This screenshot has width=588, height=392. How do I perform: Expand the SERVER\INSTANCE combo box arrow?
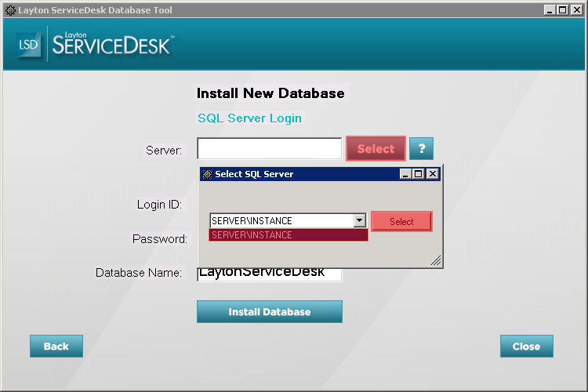[x=360, y=220]
